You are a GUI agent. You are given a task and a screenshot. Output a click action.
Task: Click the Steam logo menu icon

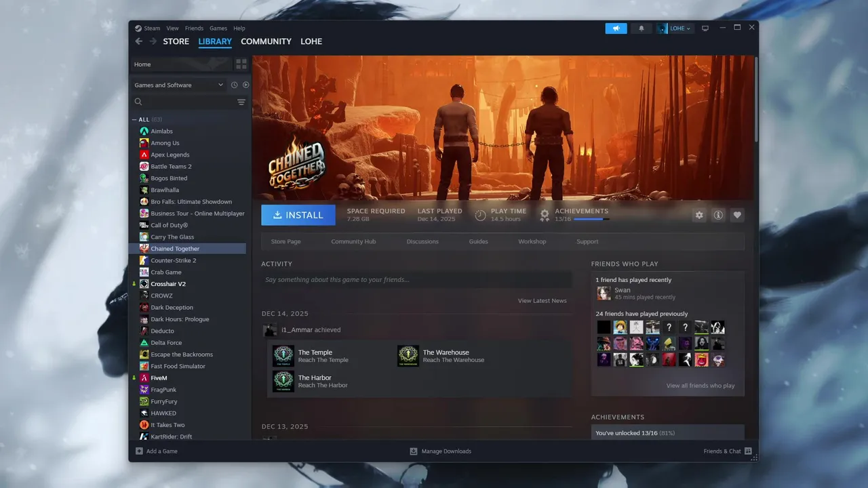[138, 28]
